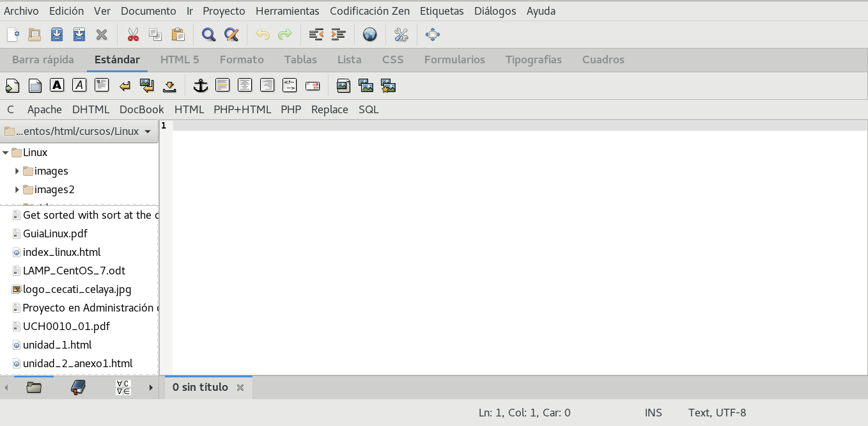Click the HTML comment icon

click(290, 85)
